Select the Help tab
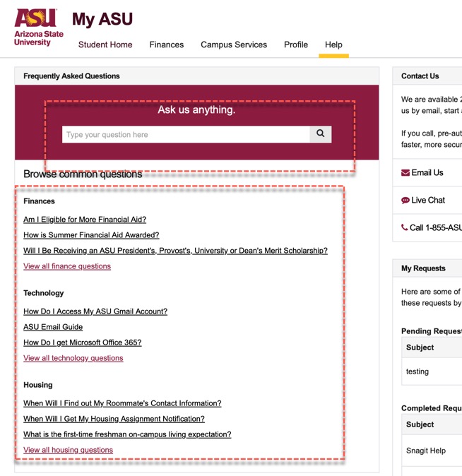 pyautogui.click(x=333, y=44)
